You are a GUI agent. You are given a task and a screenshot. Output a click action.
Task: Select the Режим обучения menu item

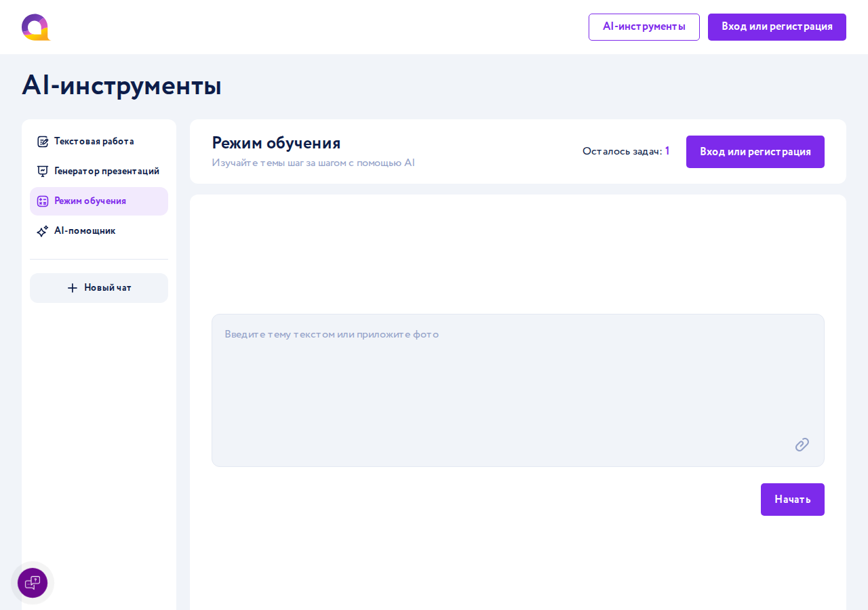[99, 201]
